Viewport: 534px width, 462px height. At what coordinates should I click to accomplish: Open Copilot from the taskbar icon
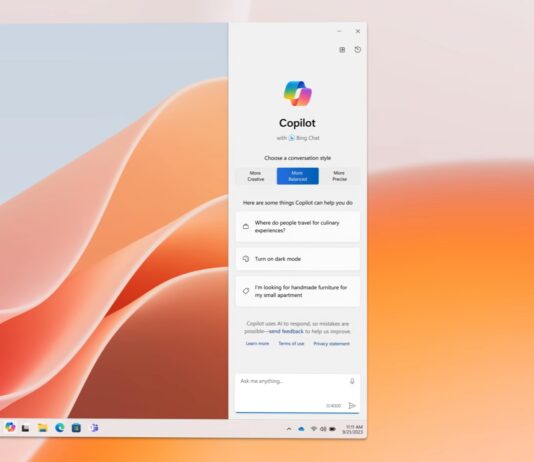(x=10, y=427)
